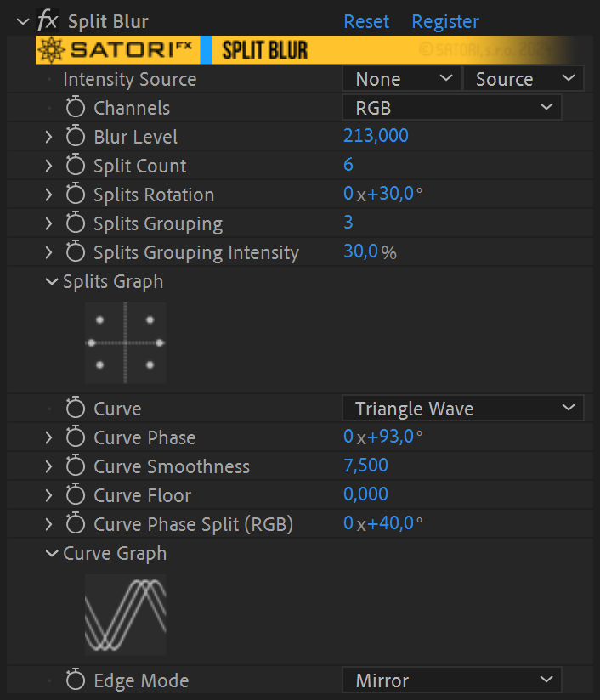600x700 pixels.
Task: Enable keyframing on Curve Phase
Action: (75, 437)
